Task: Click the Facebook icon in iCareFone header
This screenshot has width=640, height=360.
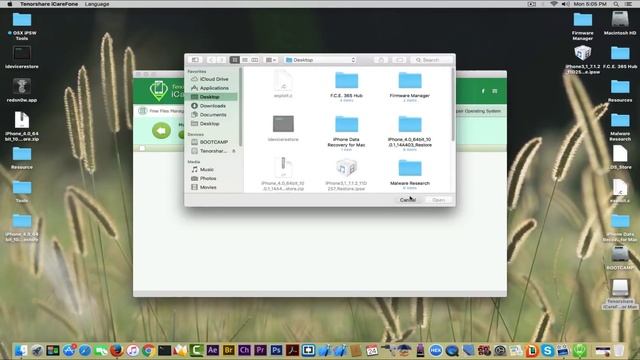Action: click(483, 91)
